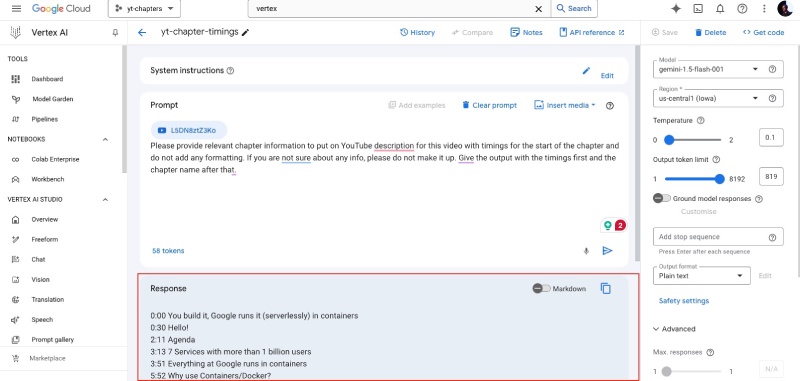Click the output token limit value field
Image resolution: width=800 pixels, height=381 pixels.
tap(771, 177)
